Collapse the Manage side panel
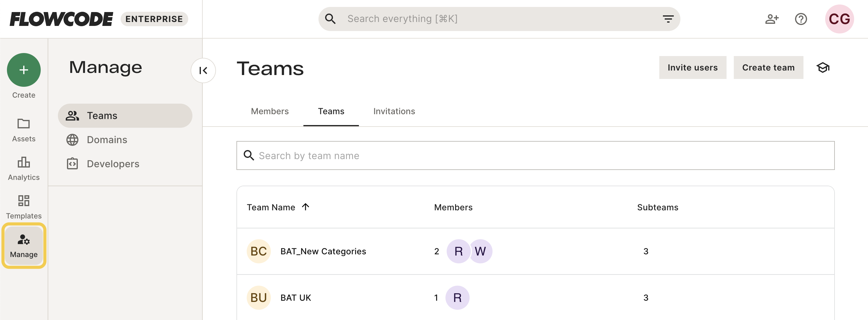This screenshot has width=868, height=320. pyautogui.click(x=203, y=70)
